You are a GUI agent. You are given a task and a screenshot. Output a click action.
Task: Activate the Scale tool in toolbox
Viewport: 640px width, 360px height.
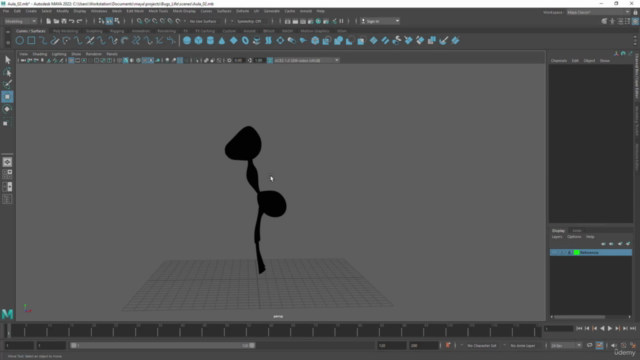(7, 122)
